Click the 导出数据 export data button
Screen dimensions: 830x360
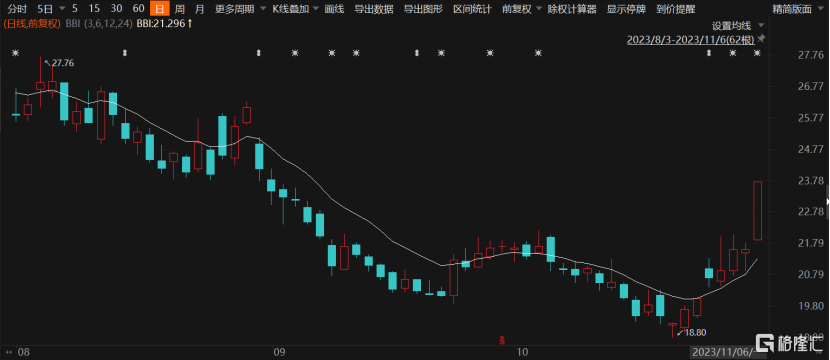(374, 9)
